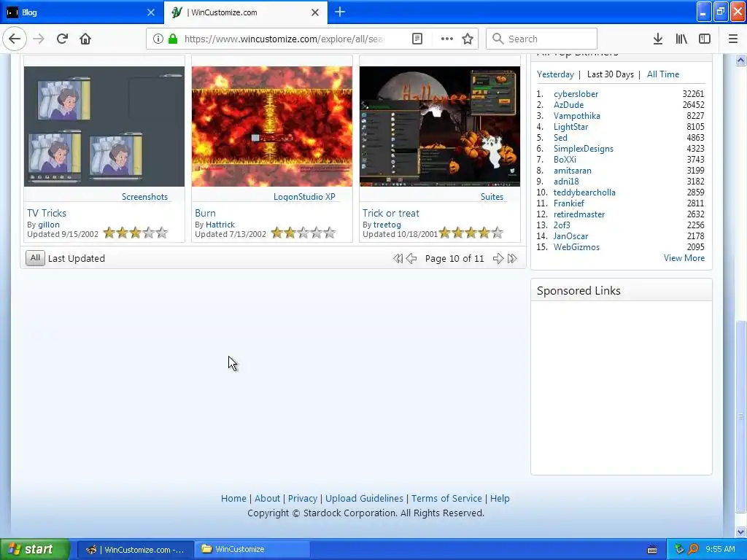Open the Library icon in toolbar
This screenshot has height=560, width=747.
point(681,39)
